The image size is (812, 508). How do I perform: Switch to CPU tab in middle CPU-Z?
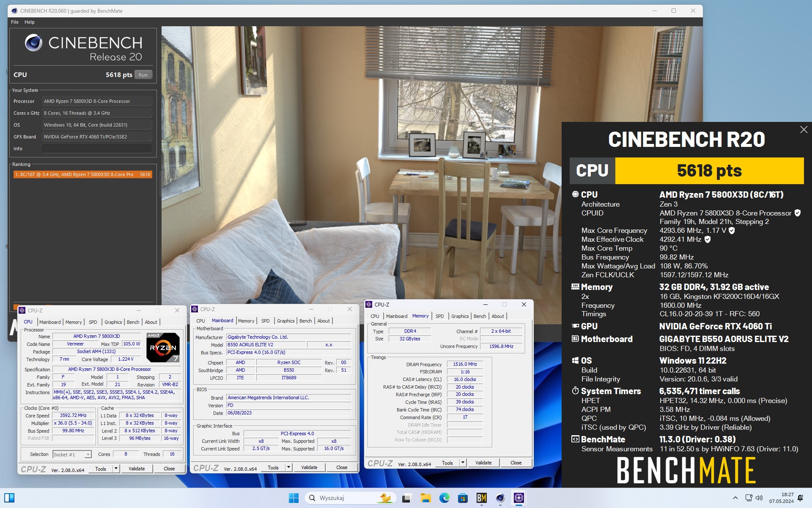point(201,321)
